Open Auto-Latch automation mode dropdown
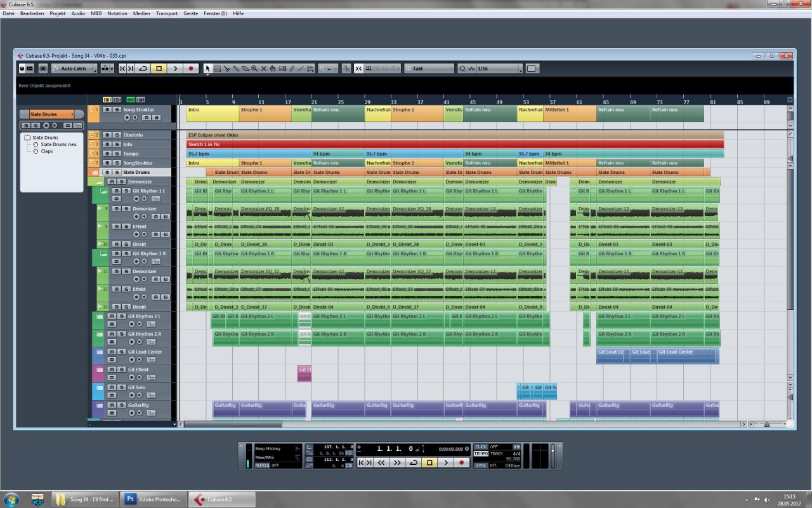The width and height of the screenshot is (812, 508). 74,69
